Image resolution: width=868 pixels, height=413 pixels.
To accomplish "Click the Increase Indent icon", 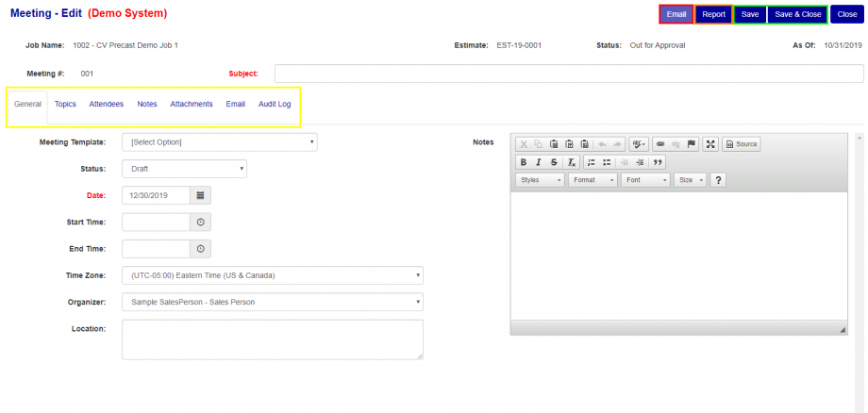I will pos(640,162).
